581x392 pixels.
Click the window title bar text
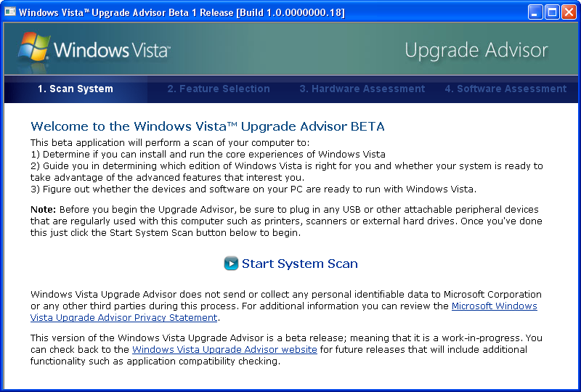[x=182, y=12]
